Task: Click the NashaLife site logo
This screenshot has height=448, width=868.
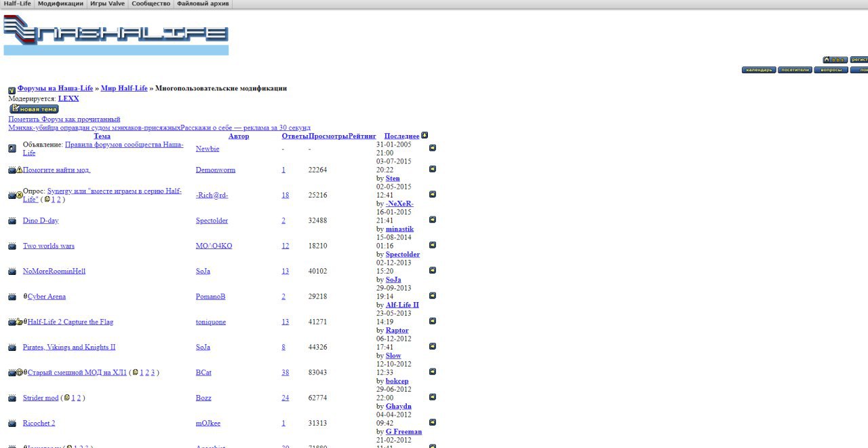Action: click(116, 35)
